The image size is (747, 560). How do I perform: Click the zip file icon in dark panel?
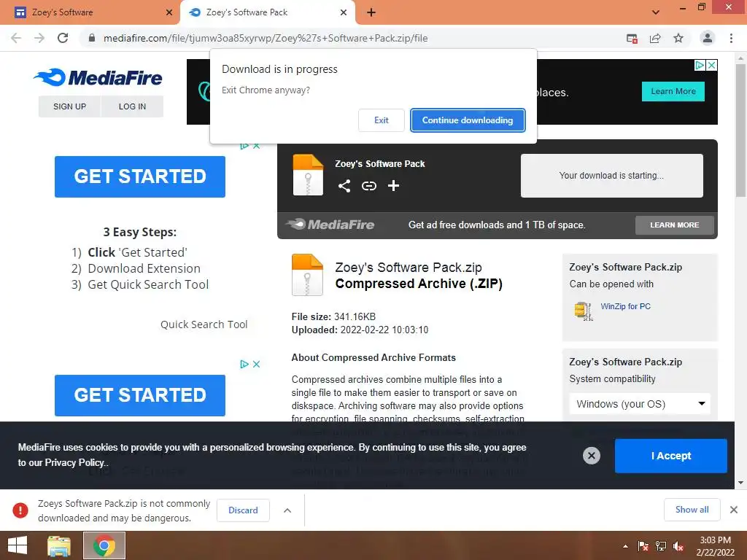pyautogui.click(x=308, y=175)
